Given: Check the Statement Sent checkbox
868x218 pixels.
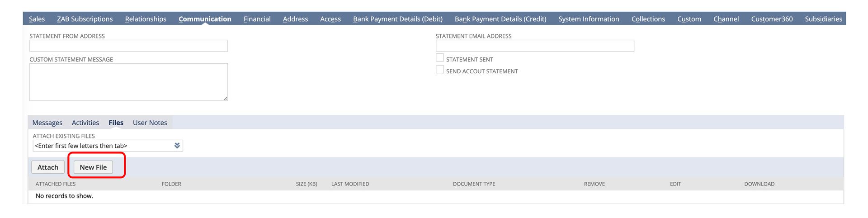Looking at the screenshot, I should pos(439,58).
